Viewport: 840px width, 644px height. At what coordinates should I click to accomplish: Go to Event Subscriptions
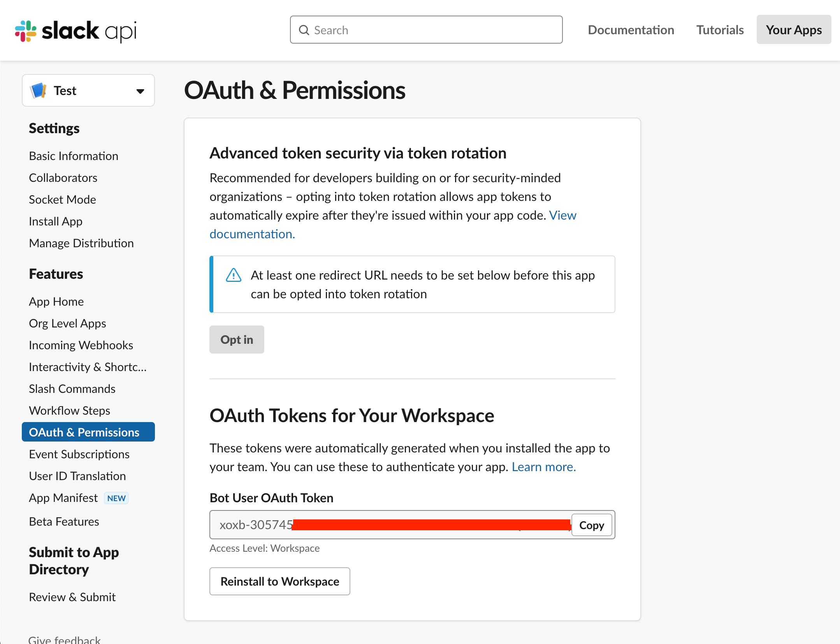(x=79, y=454)
